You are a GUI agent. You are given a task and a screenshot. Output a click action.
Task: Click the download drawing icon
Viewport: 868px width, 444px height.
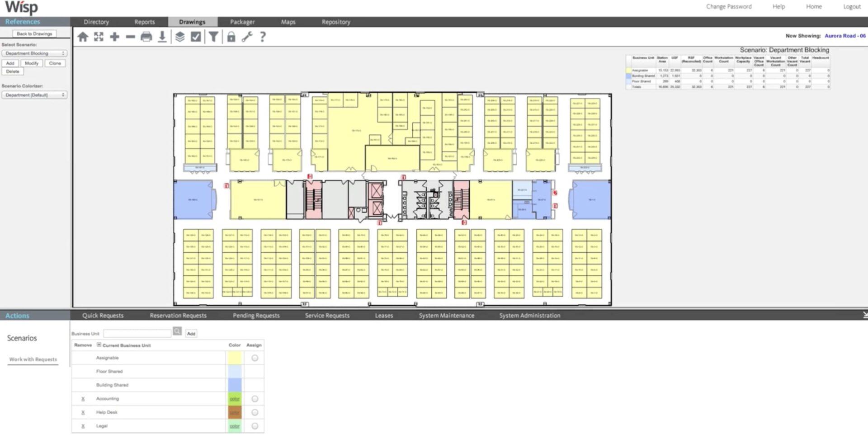(162, 37)
